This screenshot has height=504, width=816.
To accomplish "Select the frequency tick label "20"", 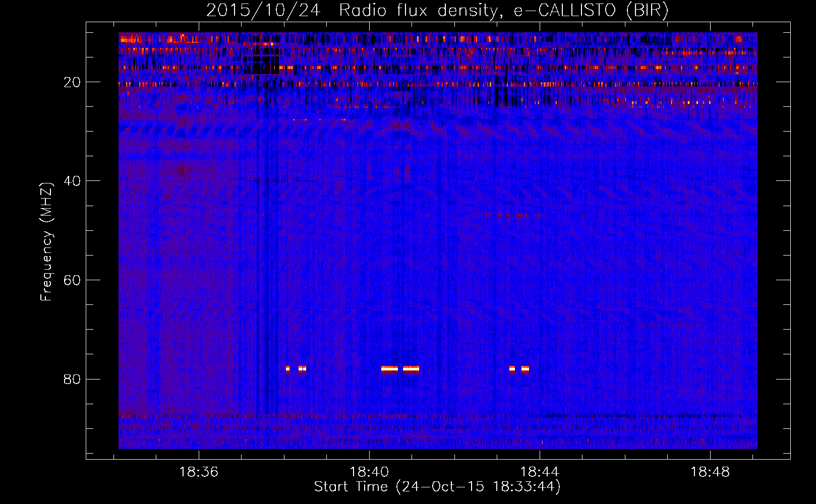I will point(72,82).
